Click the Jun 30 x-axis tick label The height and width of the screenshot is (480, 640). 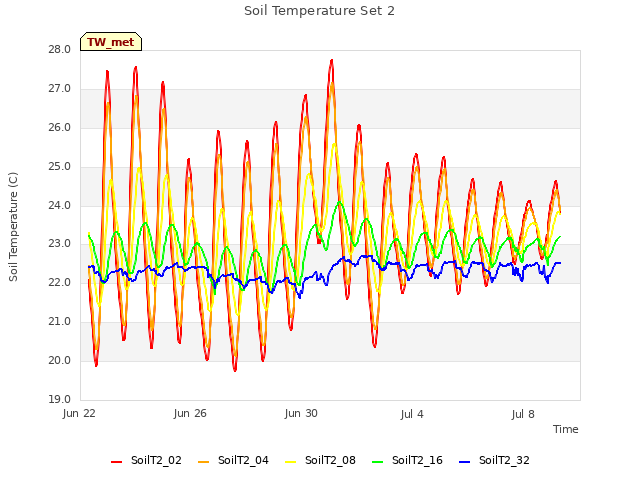pos(301,413)
